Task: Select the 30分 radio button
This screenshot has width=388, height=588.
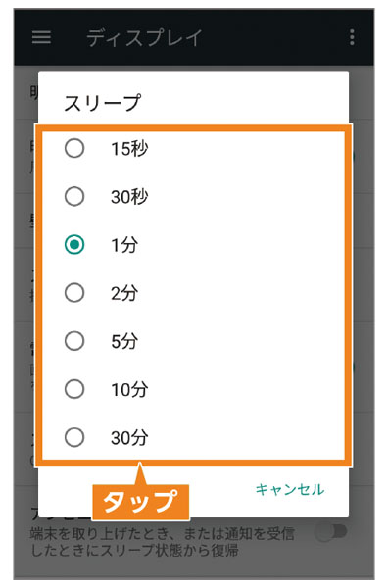Action: (x=74, y=437)
